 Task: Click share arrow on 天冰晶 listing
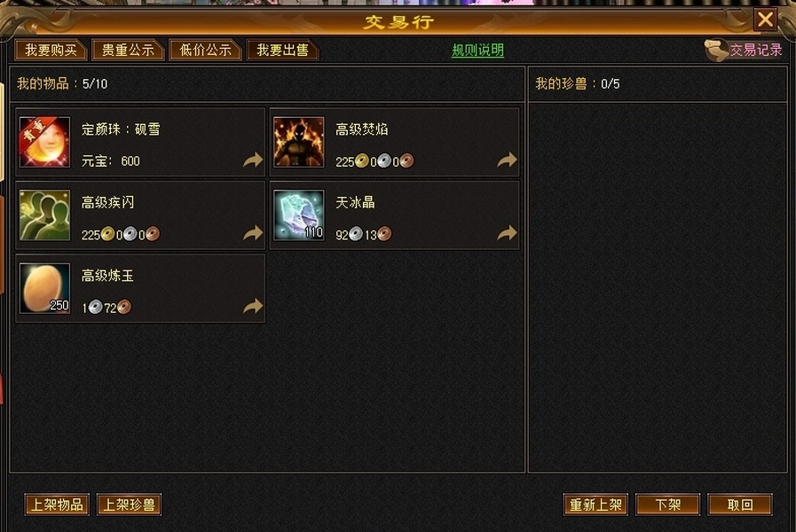[x=507, y=233]
